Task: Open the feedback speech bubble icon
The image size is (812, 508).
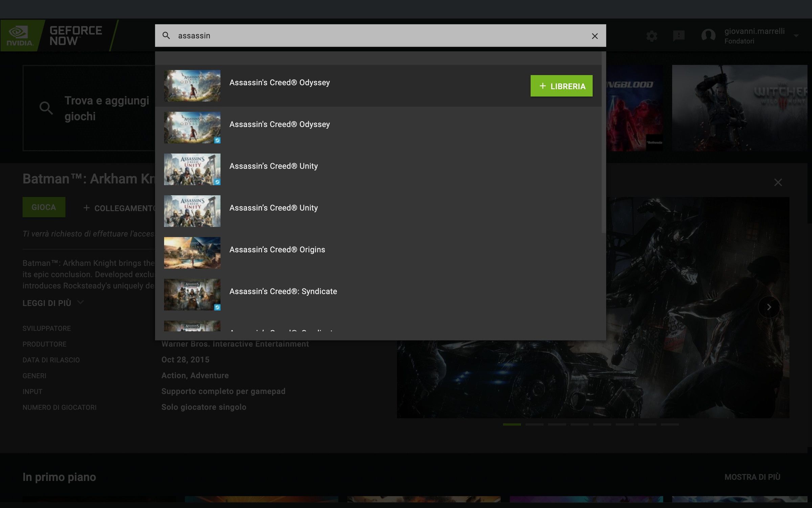Action: pyautogui.click(x=679, y=36)
